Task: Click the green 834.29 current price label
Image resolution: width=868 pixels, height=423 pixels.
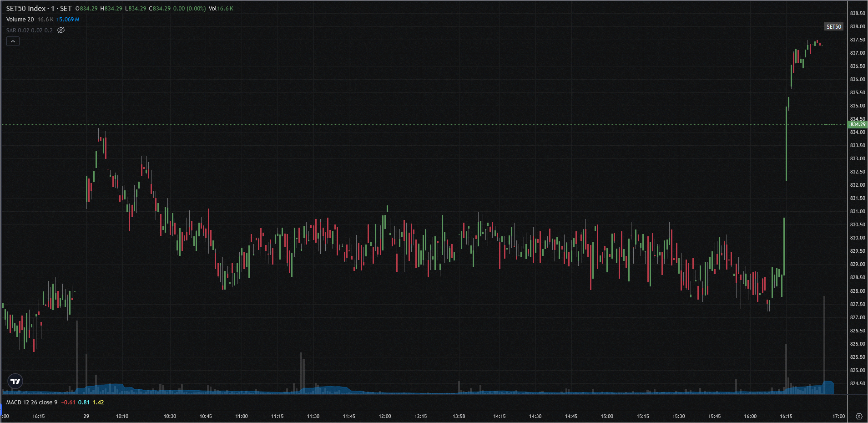Action: 858,124
